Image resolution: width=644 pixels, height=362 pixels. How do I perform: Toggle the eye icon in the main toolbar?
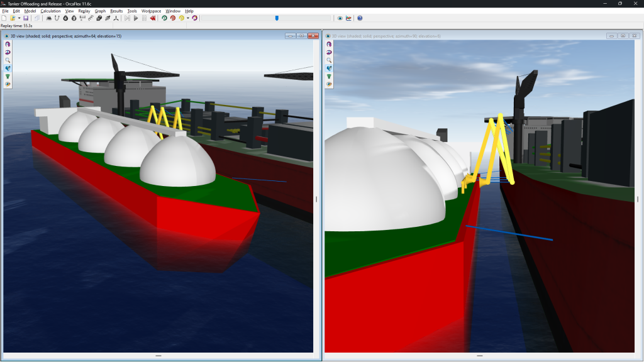[340, 18]
